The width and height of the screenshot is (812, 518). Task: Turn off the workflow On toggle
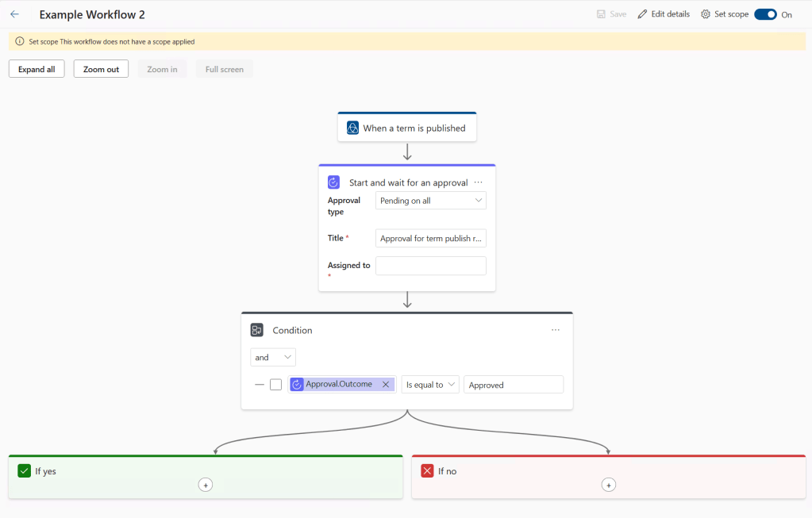[x=765, y=14]
